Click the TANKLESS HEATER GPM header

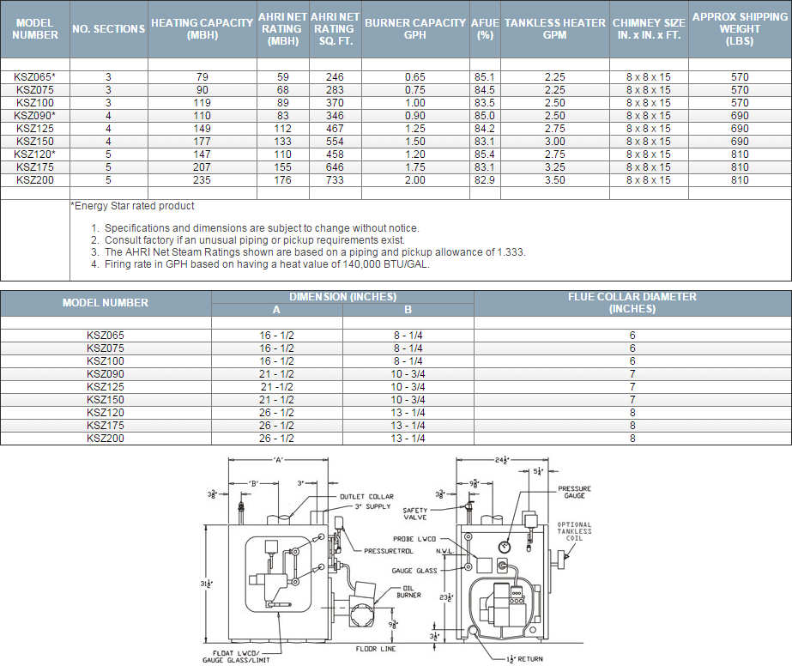[554, 29]
